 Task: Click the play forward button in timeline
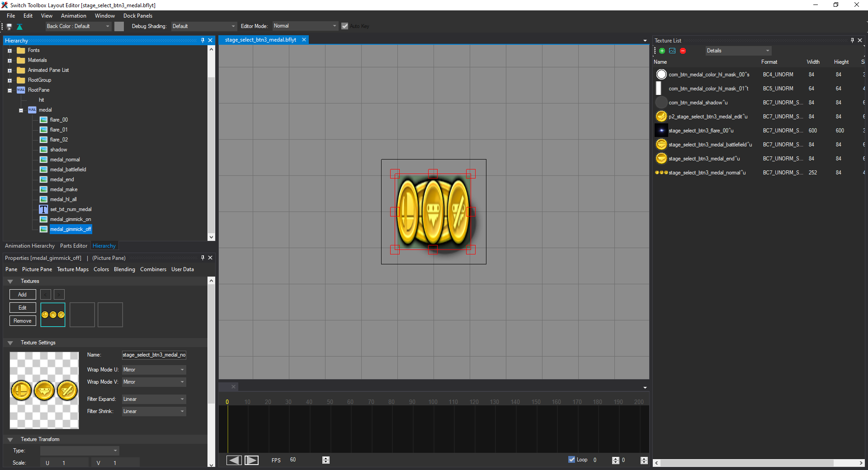(251, 460)
